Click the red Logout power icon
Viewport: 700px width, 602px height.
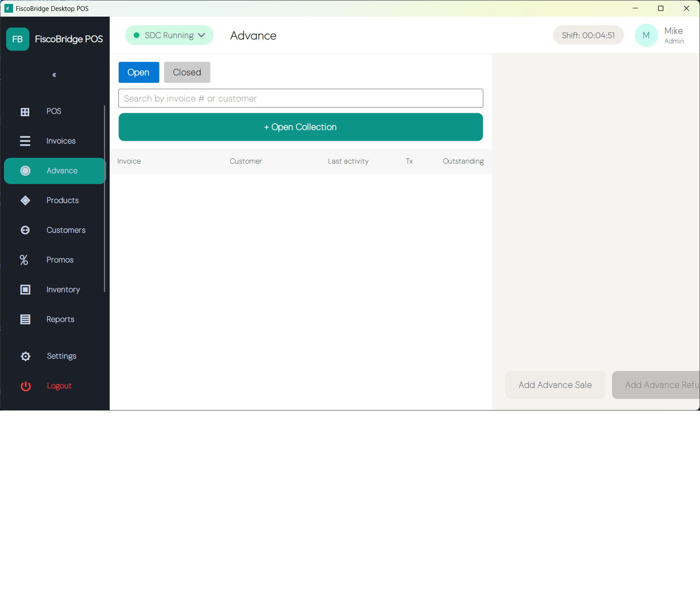click(26, 386)
